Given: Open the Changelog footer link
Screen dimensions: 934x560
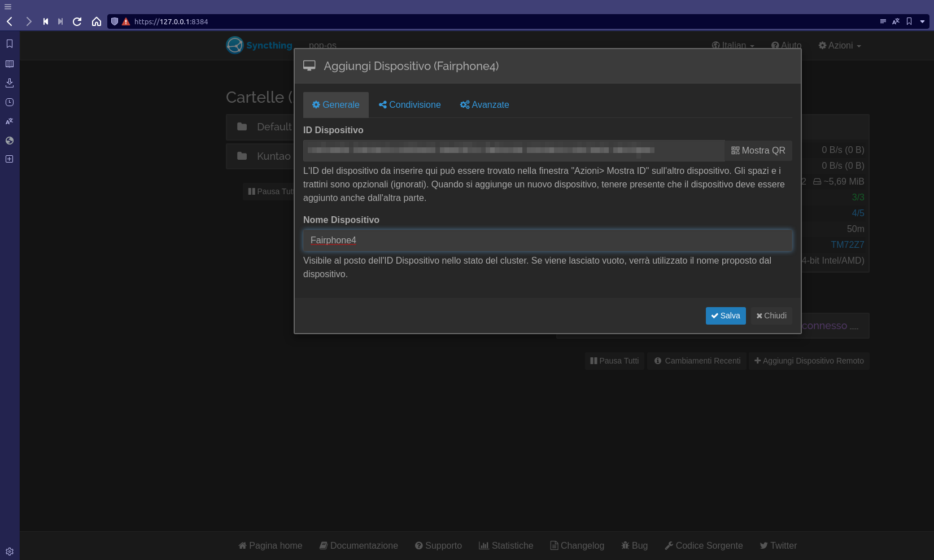Looking at the screenshot, I should [x=577, y=545].
